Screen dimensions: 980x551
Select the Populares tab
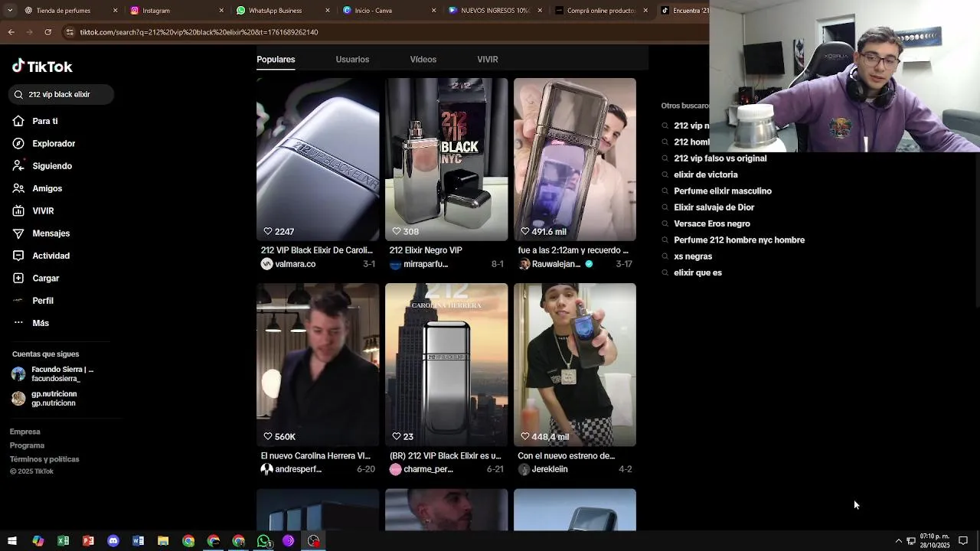(x=276, y=59)
